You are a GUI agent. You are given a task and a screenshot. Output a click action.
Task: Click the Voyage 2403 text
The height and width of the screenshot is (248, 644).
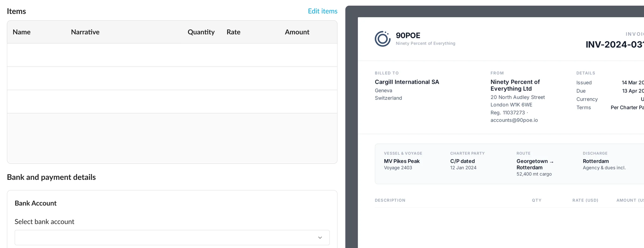click(398, 168)
